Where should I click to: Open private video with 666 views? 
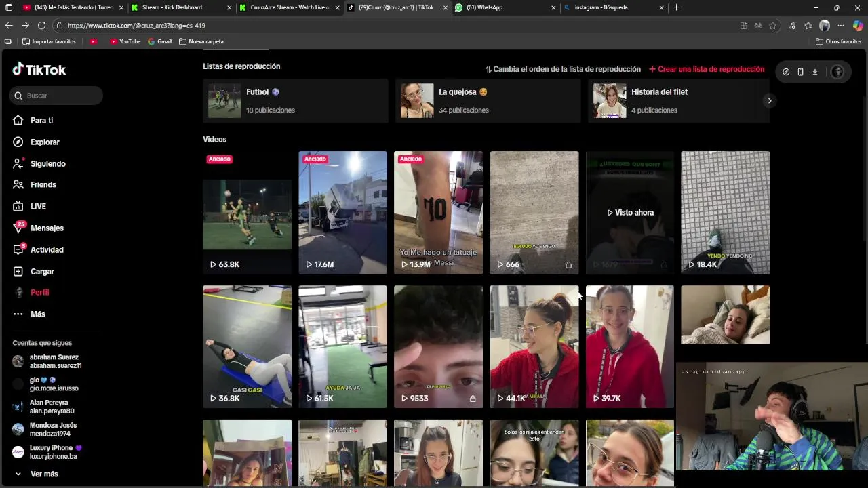pyautogui.click(x=534, y=212)
